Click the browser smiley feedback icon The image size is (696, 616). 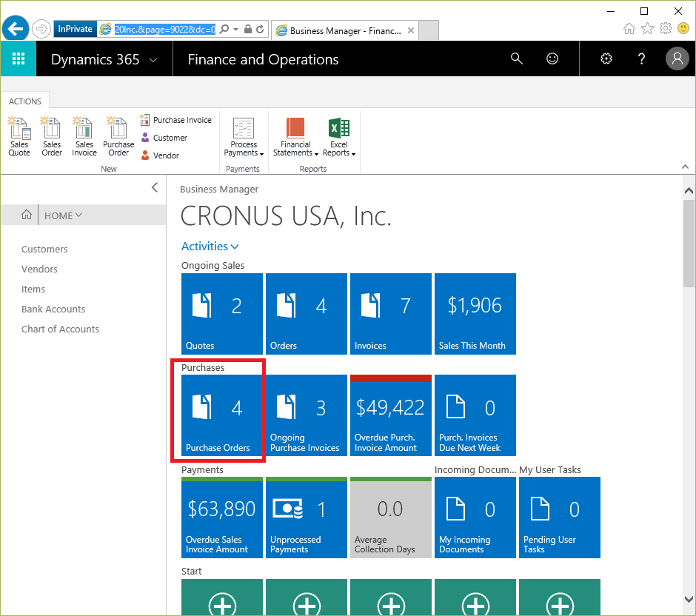(x=683, y=29)
